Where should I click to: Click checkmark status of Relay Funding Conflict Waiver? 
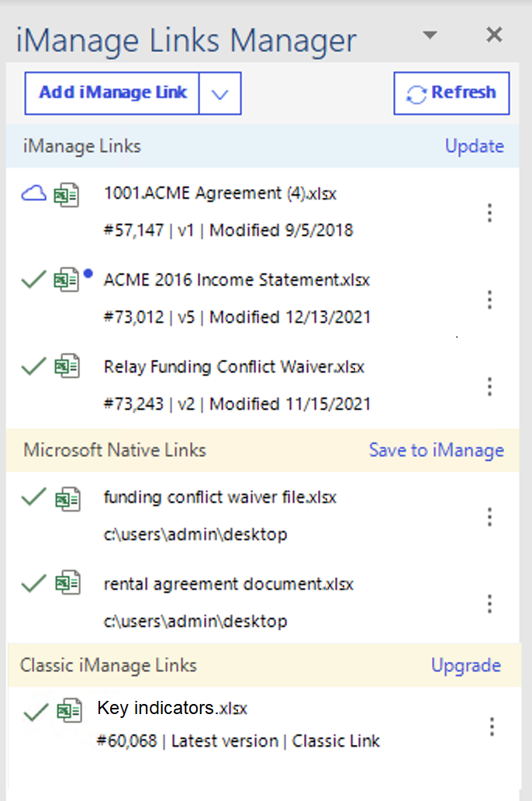pyautogui.click(x=33, y=367)
